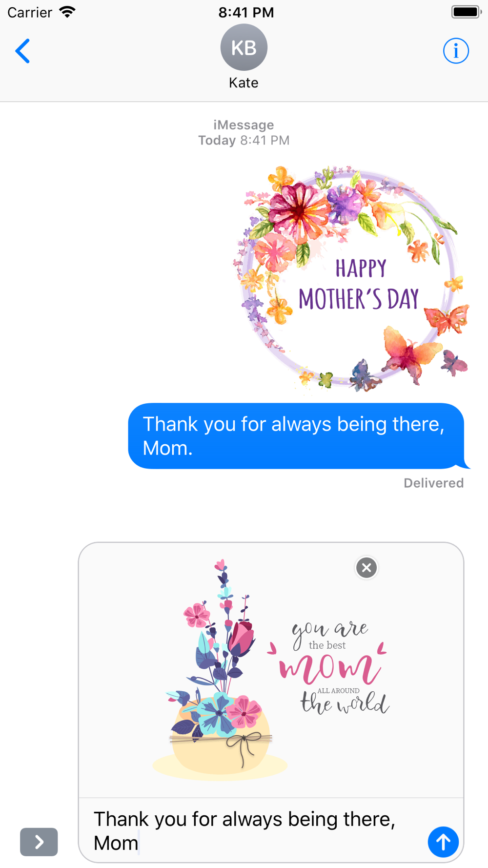Go back using the blue chevron
This screenshot has height=868, width=488.
pyautogui.click(x=22, y=51)
